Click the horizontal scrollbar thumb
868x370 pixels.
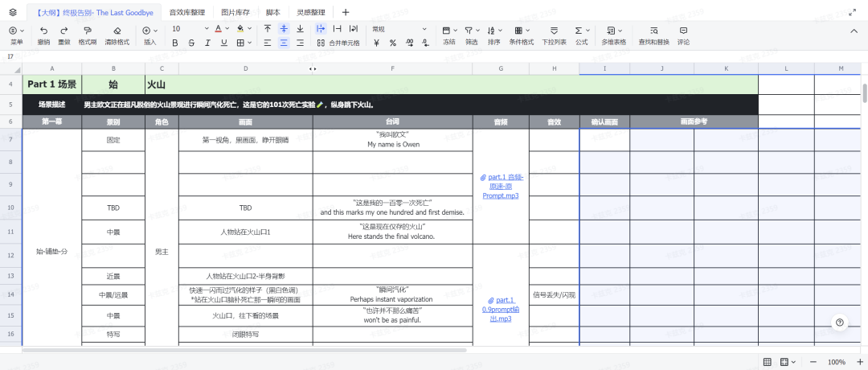pos(244,350)
